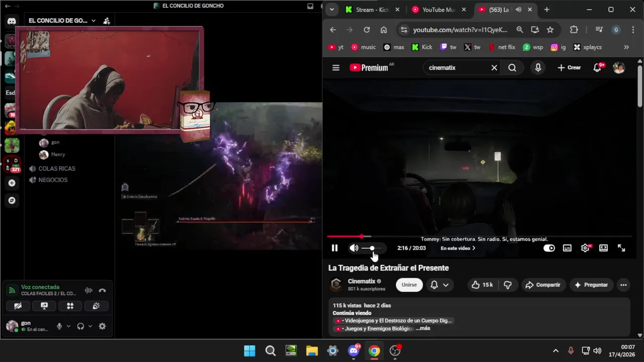This screenshot has height=362, width=644.
Task: Open 'Juegos y Enemigos Biológico' link
Action: [374, 328]
